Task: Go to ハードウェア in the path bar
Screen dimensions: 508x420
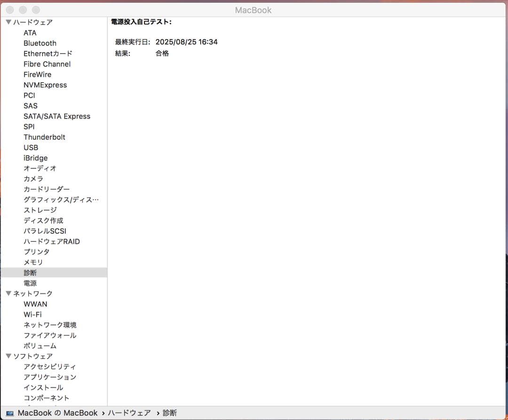Action: coord(129,413)
